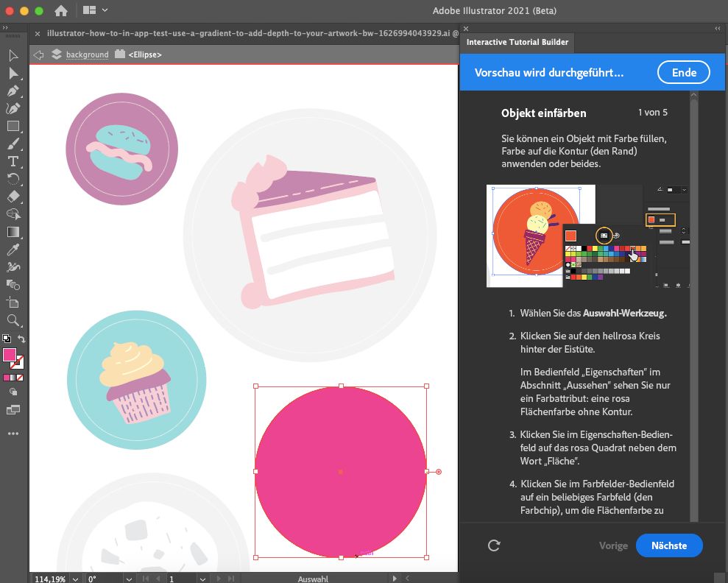
Task: Click the Nächste button
Action: point(669,545)
